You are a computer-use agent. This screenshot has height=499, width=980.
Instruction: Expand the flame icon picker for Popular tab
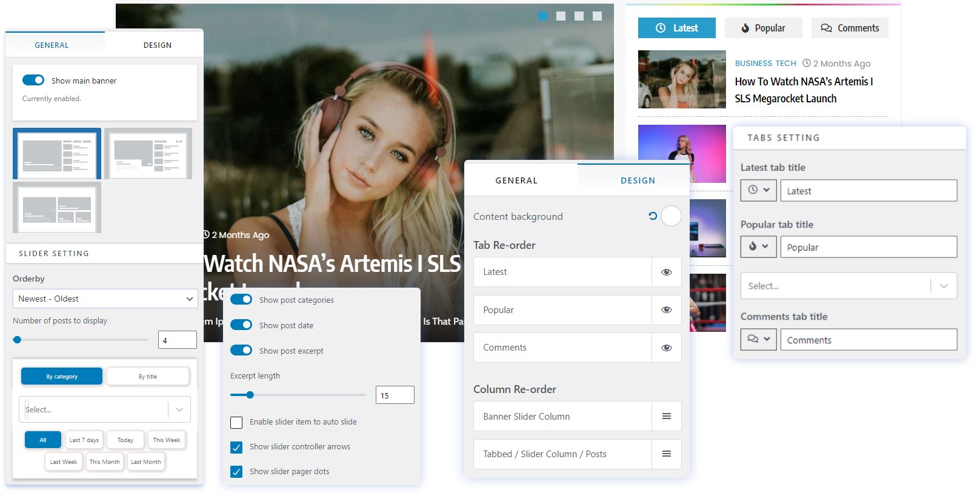[x=758, y=246]
